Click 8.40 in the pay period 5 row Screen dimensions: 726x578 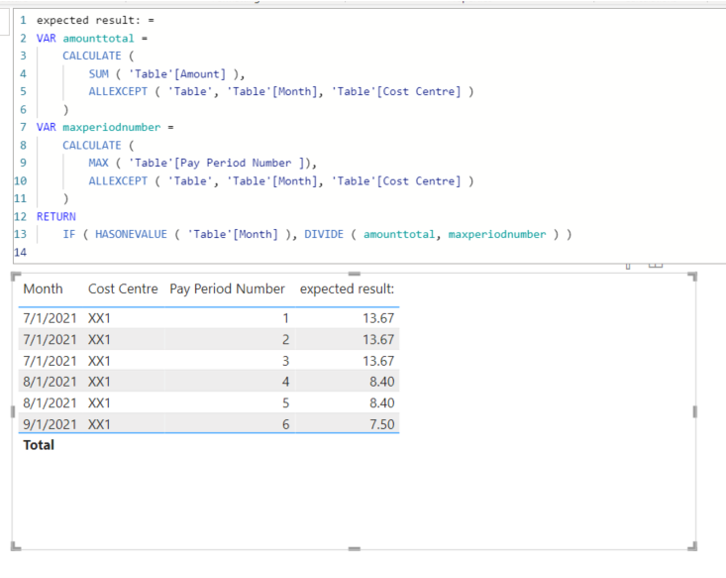click(382, 403)
